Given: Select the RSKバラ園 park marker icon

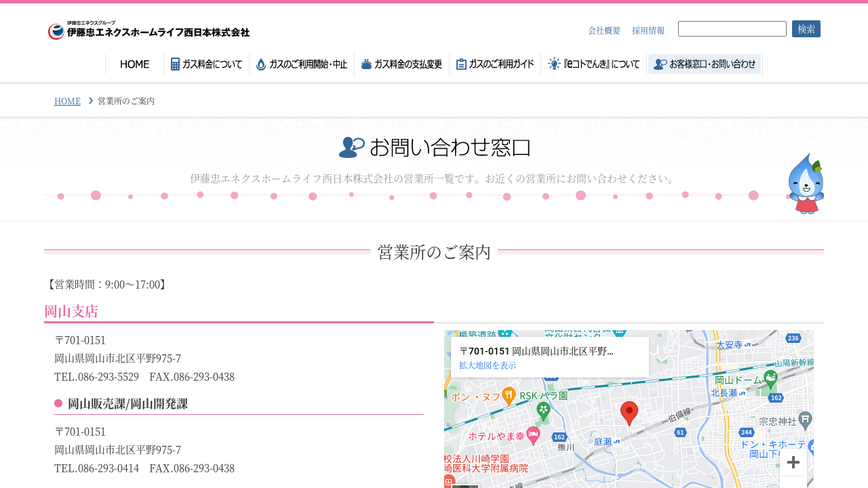Looking at the screenshot, I should coord(543,410).
